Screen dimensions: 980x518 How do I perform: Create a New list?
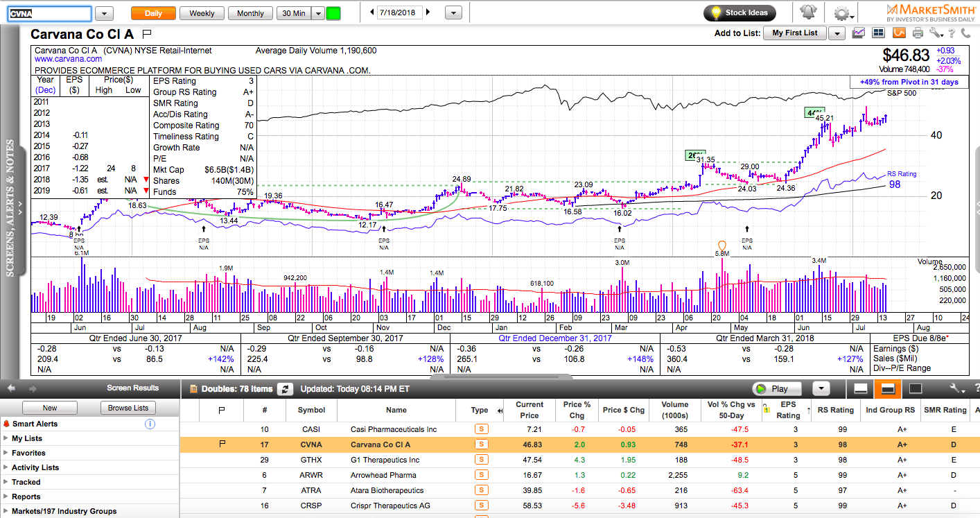click(49, 408)
